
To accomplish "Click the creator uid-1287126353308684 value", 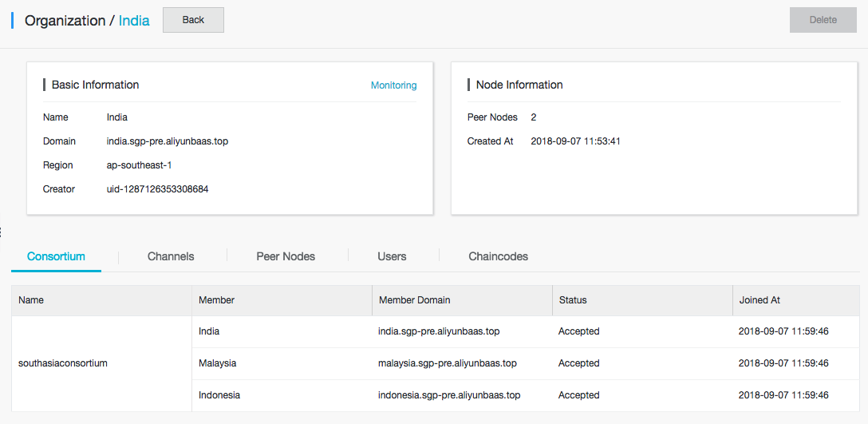I will pyautogui.click(x=157, y=189).
